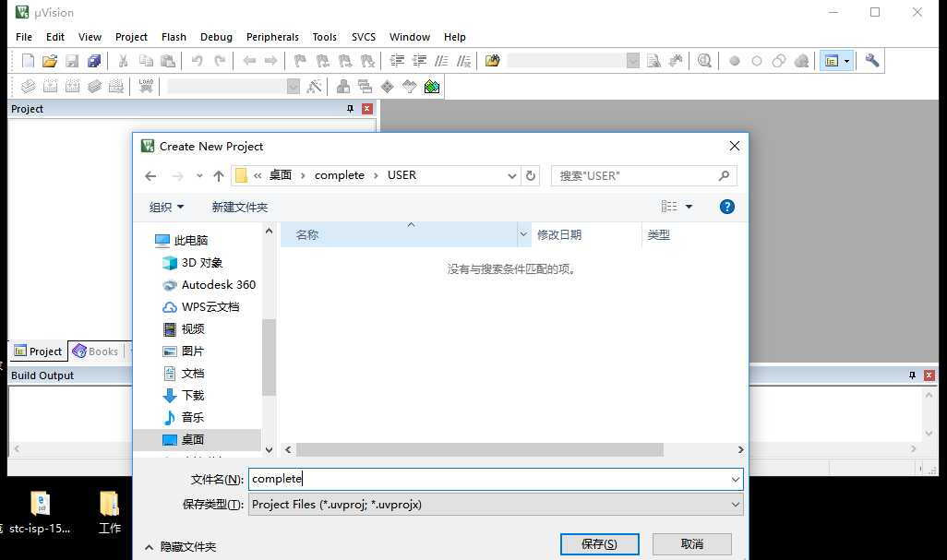
Task: Click the 取消 cancel button
Action: tap(692, 544)
